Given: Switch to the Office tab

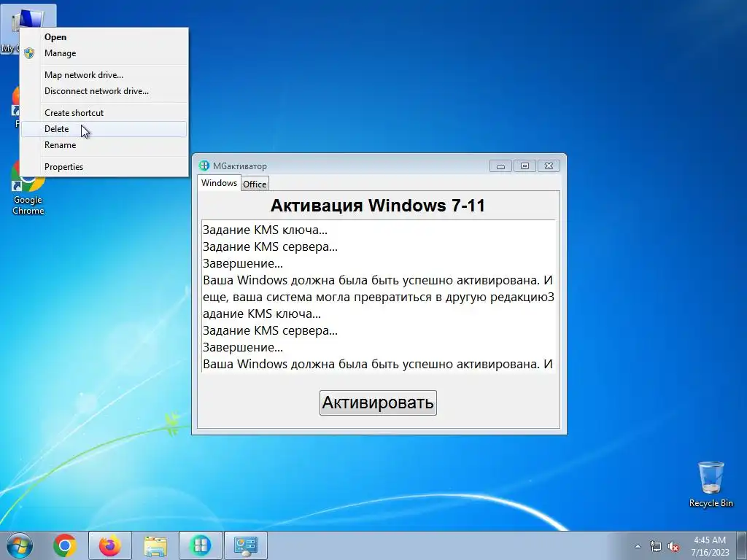Looking at the screenshot, I should (x=255, y=184).
